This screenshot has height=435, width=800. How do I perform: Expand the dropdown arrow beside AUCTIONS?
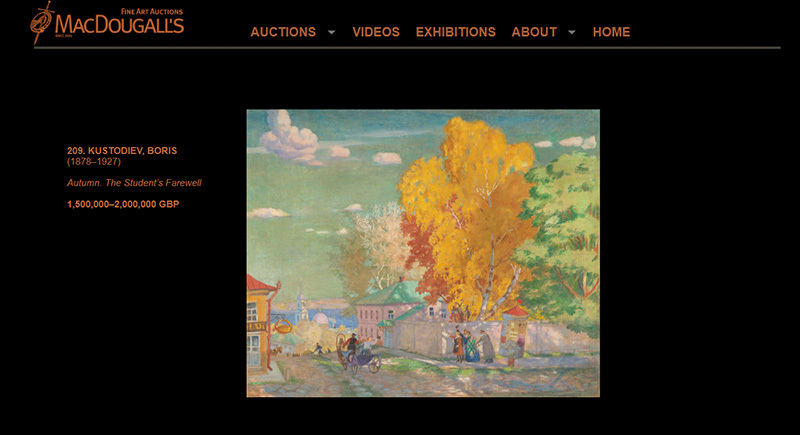coord(332,32)
